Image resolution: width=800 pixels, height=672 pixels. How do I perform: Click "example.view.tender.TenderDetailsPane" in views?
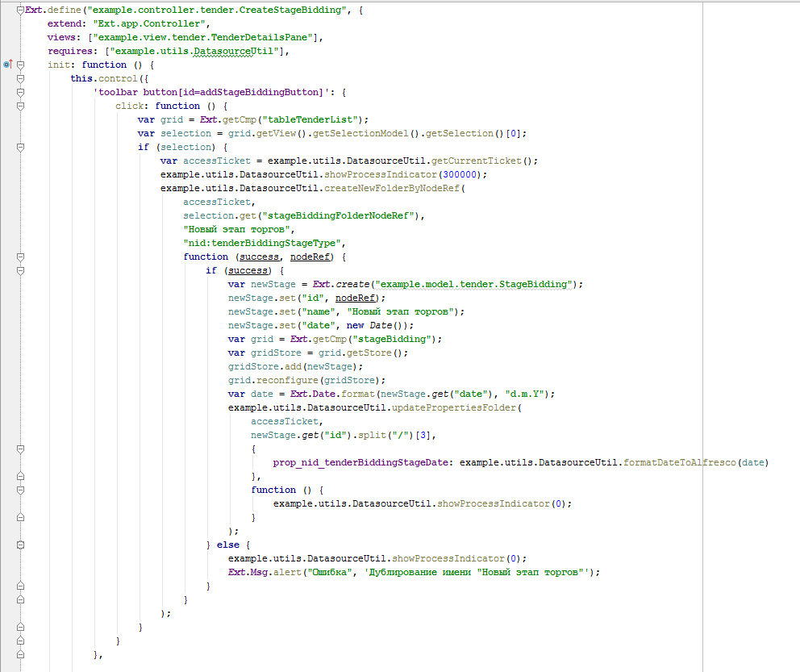202,37
